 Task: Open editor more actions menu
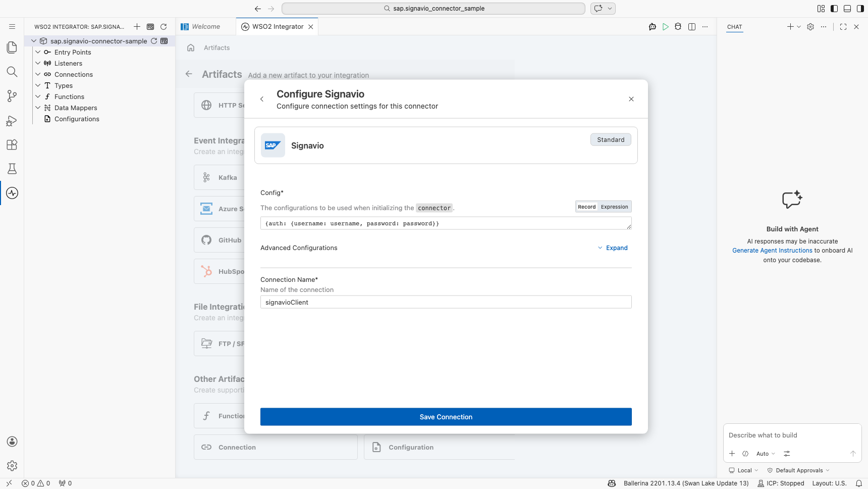(x=705, y=27)
